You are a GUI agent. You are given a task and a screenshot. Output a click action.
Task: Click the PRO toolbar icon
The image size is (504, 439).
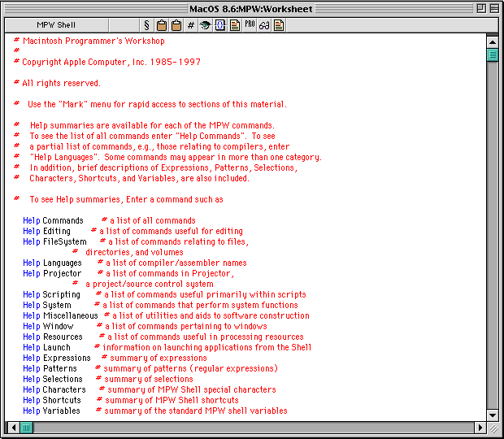pyautogui.click(x=250, y=25)
